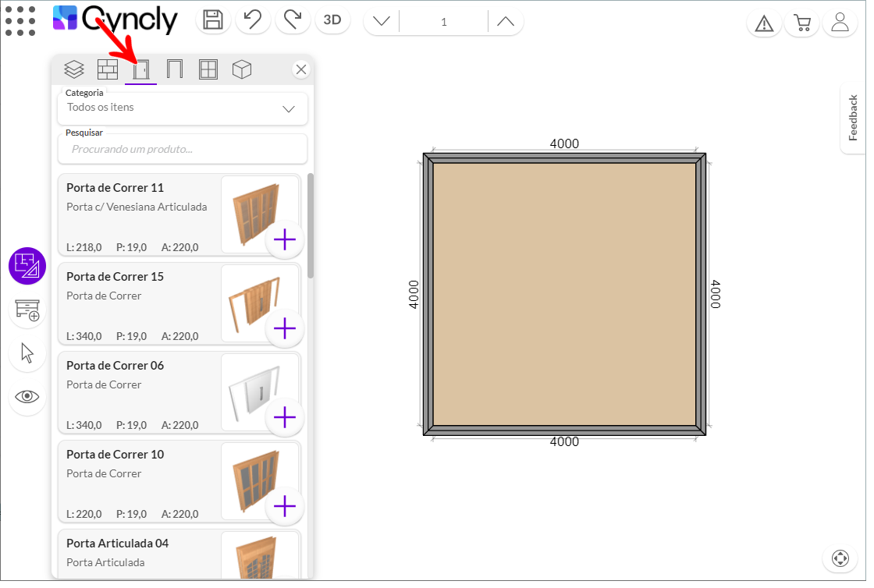Add Porta de Correr 15 to the plan

tap(285, 329)
